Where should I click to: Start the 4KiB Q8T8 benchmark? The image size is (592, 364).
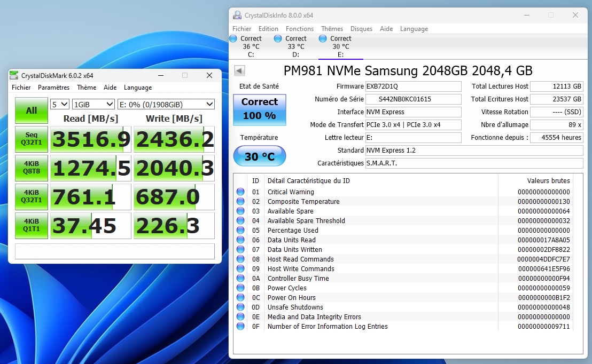[x=32, y=168]
